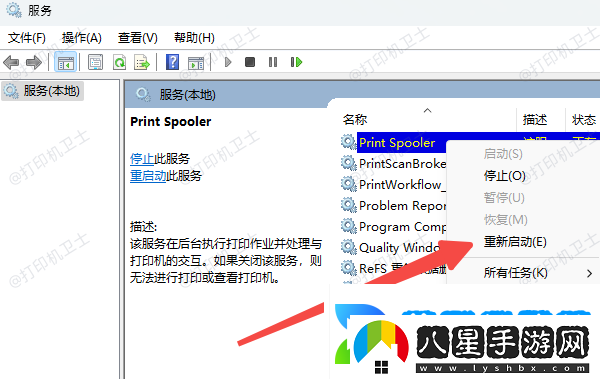
Task: Toggle the Show/Hide Action Pane icon
Action: [196, 62]
